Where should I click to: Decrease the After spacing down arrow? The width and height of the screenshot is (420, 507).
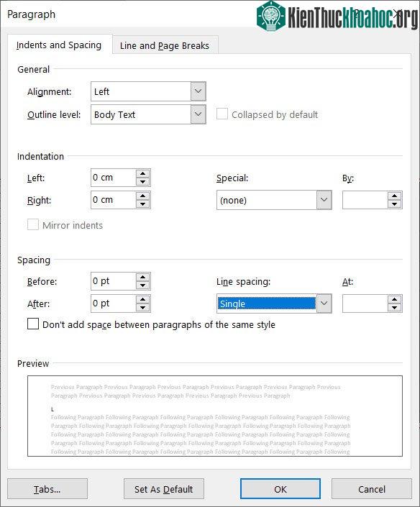coord(142,308)
